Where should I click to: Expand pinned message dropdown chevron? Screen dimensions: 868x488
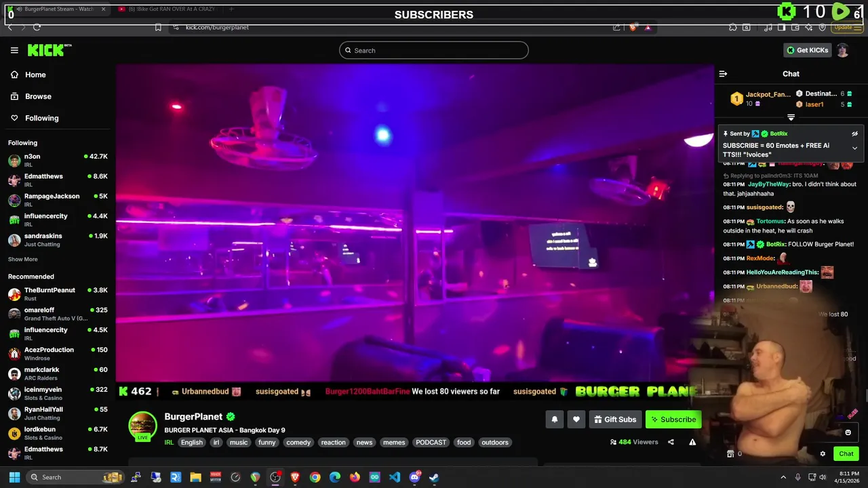[854, 148]
